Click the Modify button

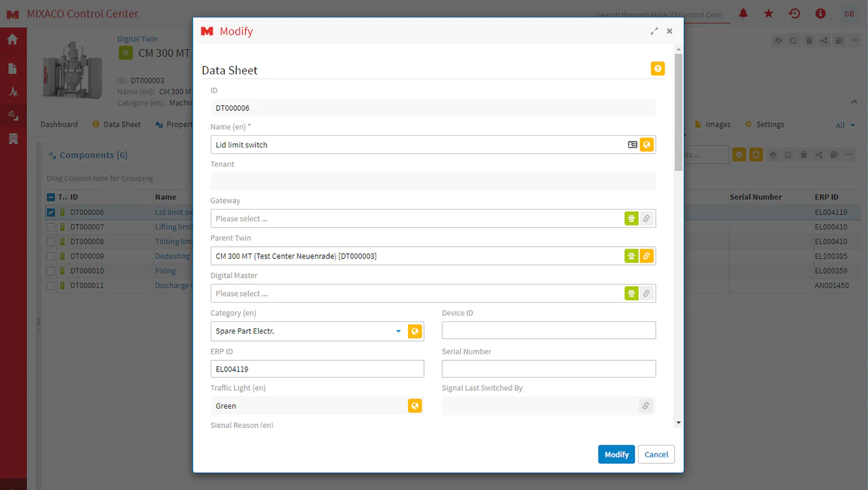pyautogui.click(x=616, y=455)
